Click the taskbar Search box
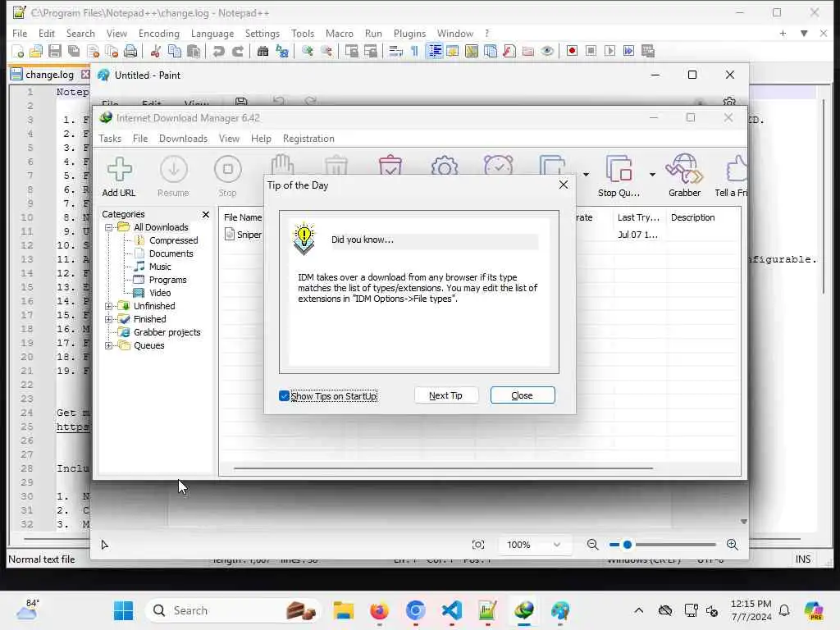The height and width of the screenshot is (630, 840). pyautogui.click(x=234, y=610)
